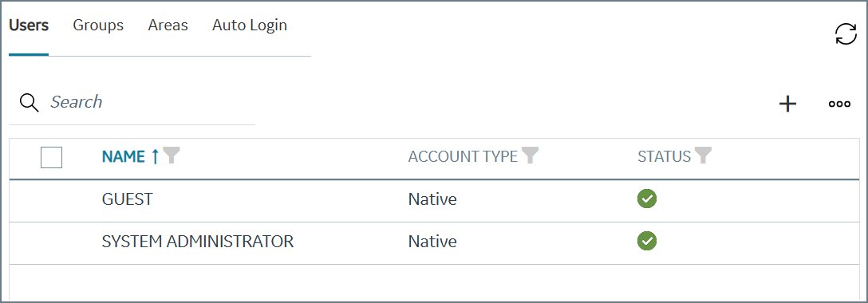This screenshot has height=303, width=868.
Task: Switch to the Groups tab
Action: 98,26
